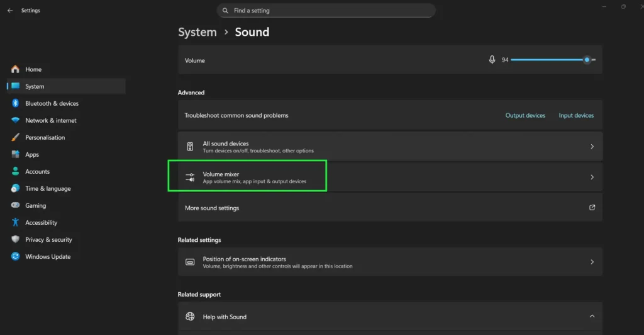
Task: Click the Help with Sound globe icon
Action: coord(190,317)
